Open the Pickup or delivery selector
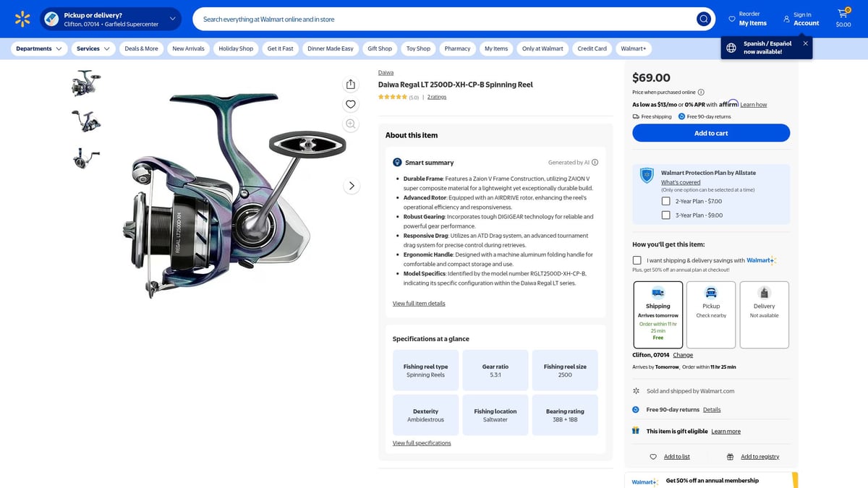This screenshot has height=488, width=868. click(x=109, y=19)
